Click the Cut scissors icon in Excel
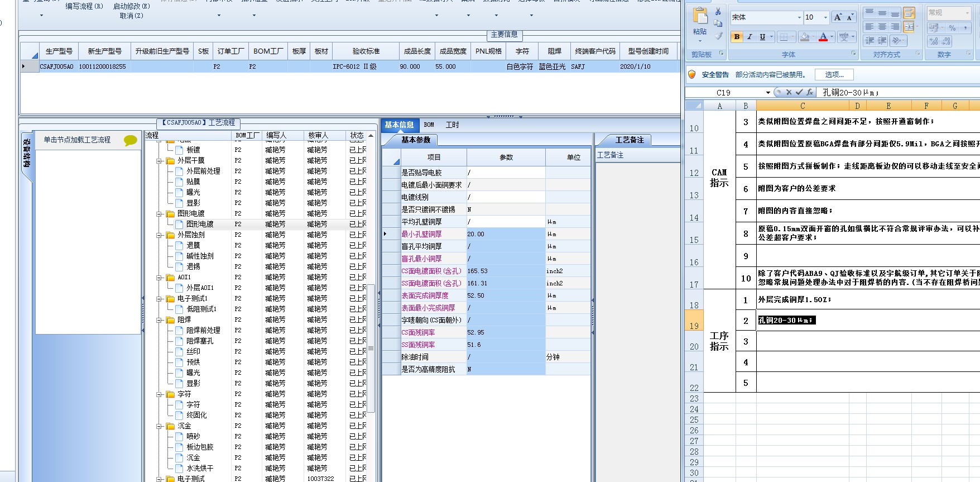Screen dimensions: 980x482 tap(718, 11)
